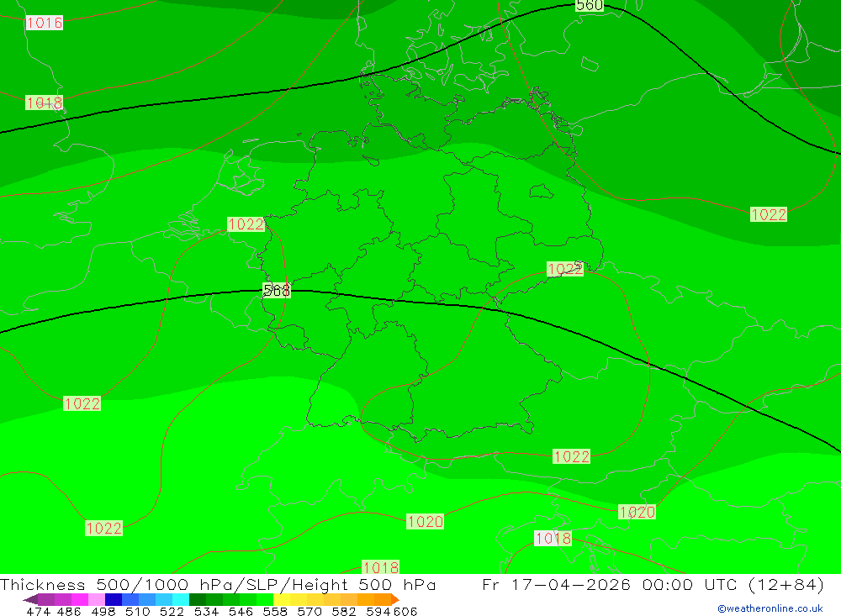Click the 1022 label below Bavaria over Austria

click(x=571, y=456)
